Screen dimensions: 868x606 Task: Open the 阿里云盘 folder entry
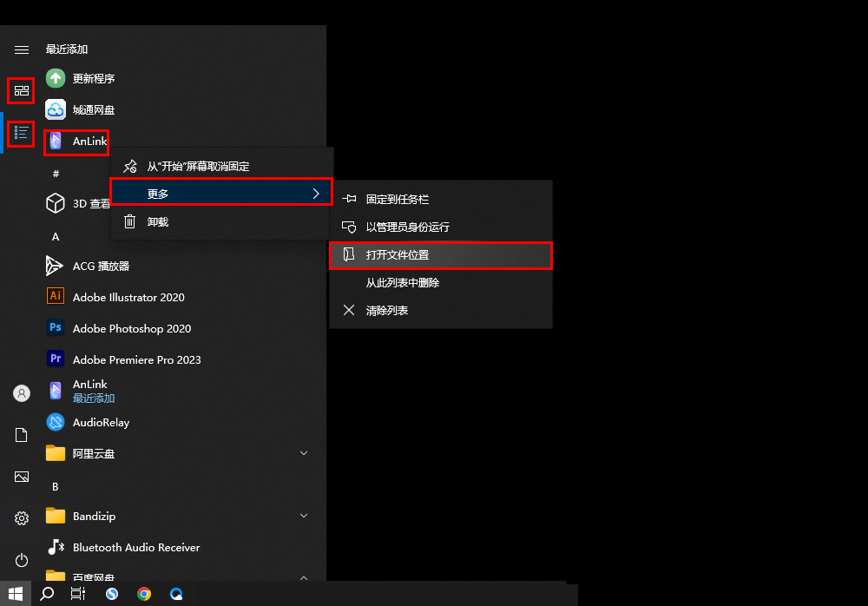(x=177, y=453)
